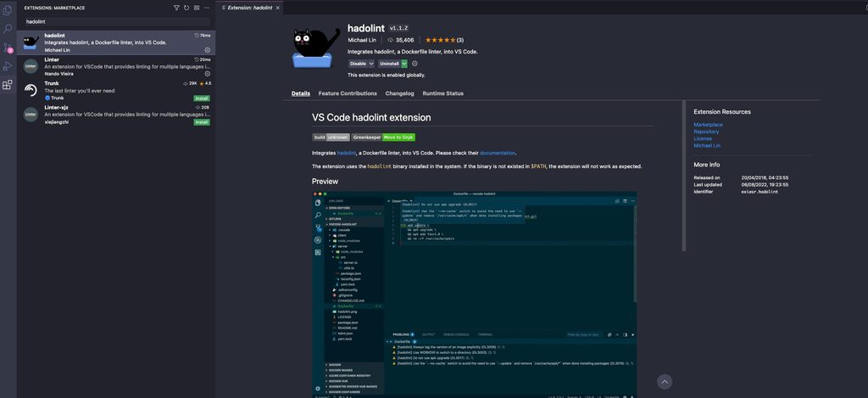Screen dimensions: 868x398
Task: Click the build unknown badge
Action: click(331, 137)
